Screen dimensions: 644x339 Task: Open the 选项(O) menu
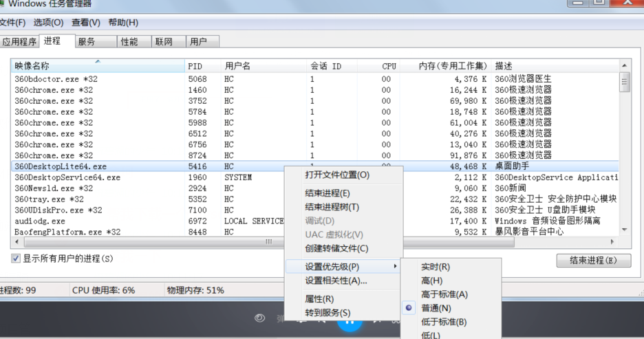click(x=48, y=23)
